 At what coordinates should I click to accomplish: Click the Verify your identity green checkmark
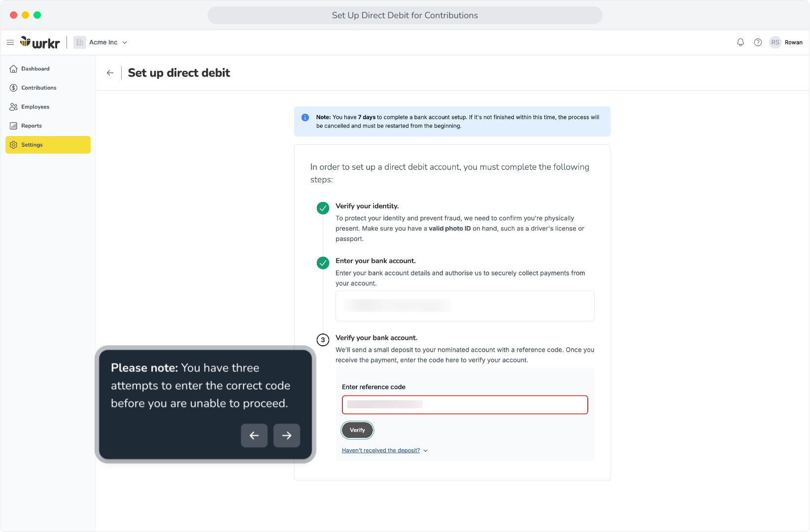click(x=323, y=208)
